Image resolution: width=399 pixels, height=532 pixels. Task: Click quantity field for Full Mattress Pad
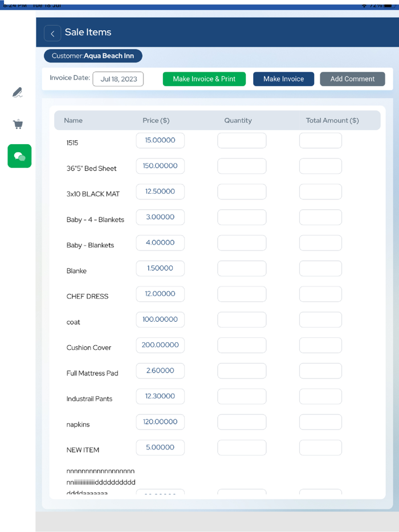tap(242, 371)
